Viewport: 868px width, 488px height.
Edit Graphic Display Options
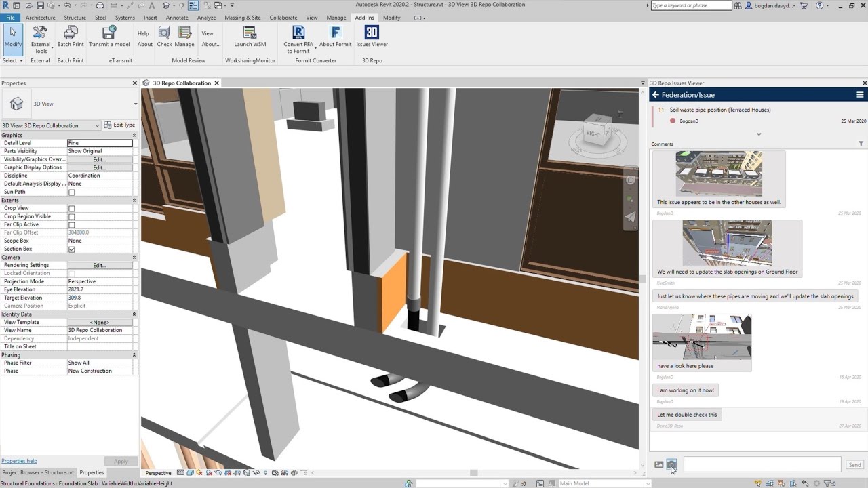[100, 167]
